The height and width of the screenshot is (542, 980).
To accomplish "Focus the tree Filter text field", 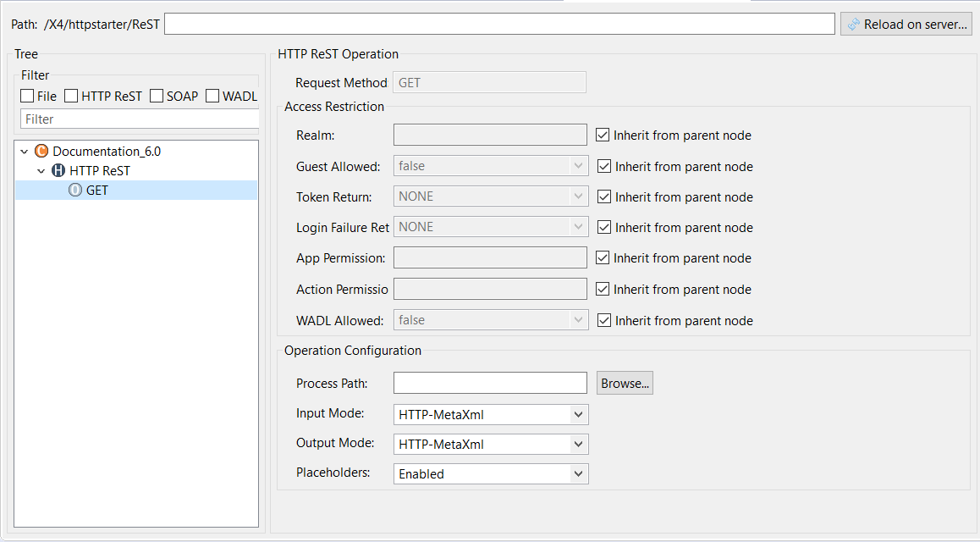I will click(140, 119).
